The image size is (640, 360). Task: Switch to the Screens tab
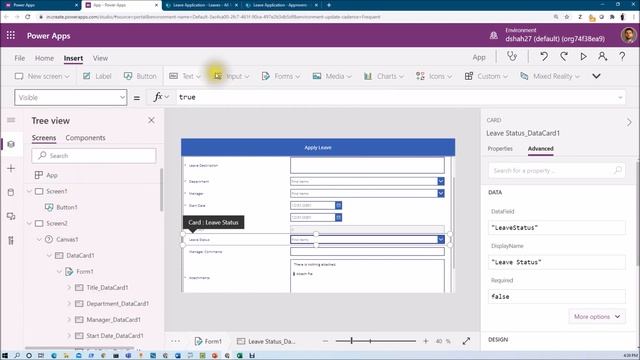pos(44,138)
